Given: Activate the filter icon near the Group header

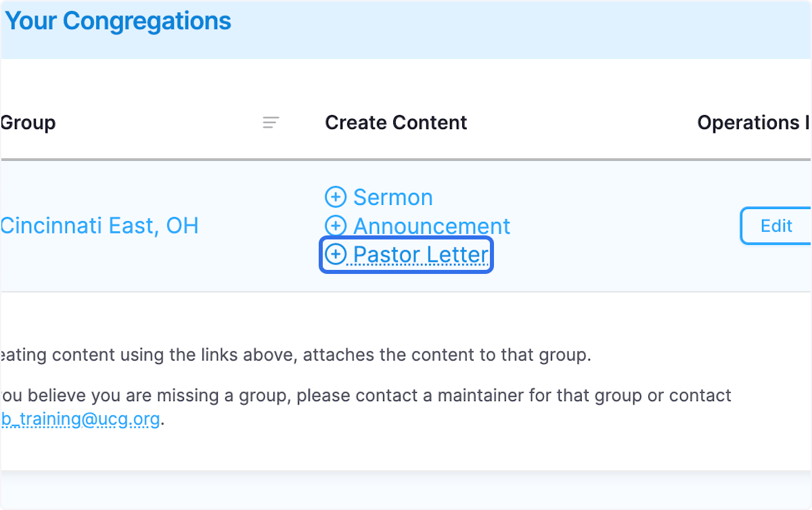Looking at the screenshot, I should pyautogui.click(x=271, y=122).
